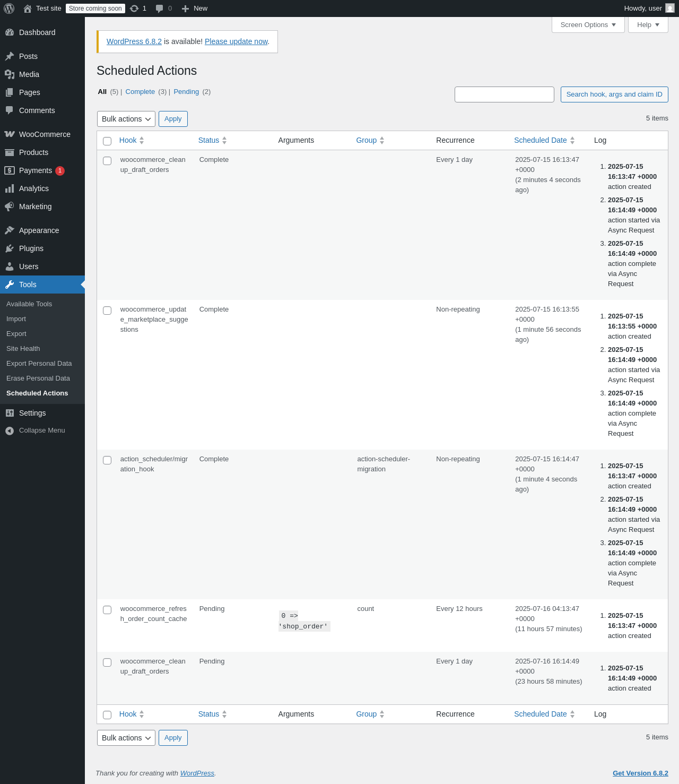Click the Comments speech bubble sidebar icon
This screenshot has height=784, width=679.
point(10,110)
